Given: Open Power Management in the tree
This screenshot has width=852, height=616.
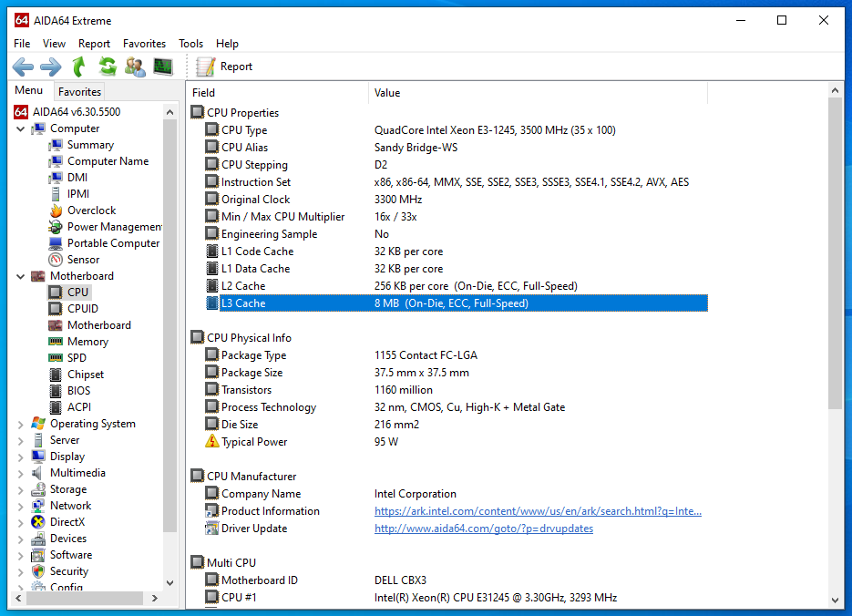Looking at the screenshot, I should (x=114, y=227).
